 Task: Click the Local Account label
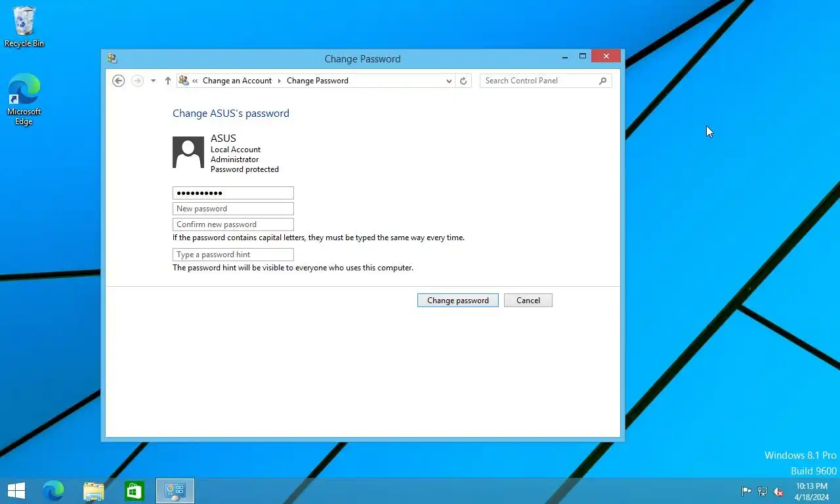[x=236, y=150]
